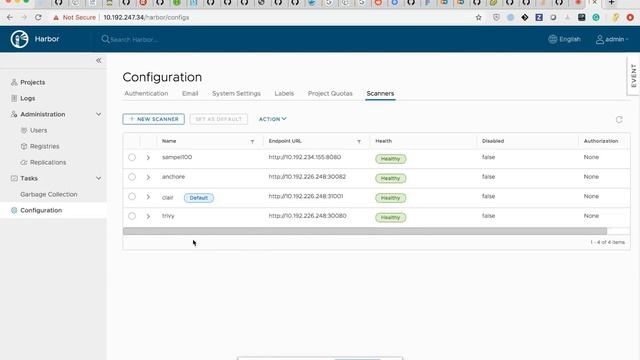
Task: Open Logs in the sidebar
Action: [x=27, y=98]
